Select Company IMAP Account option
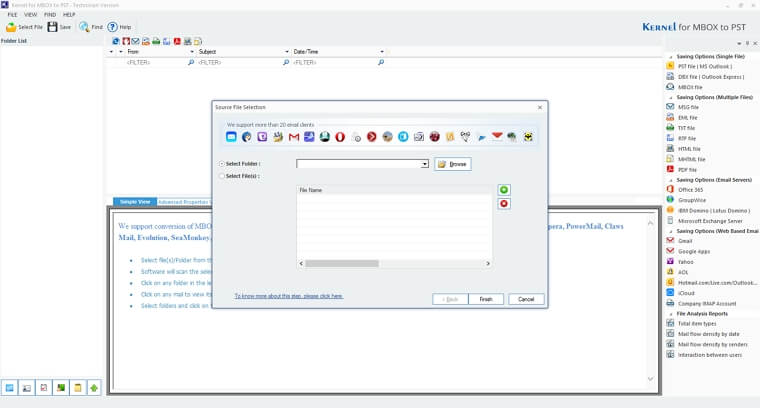This screenshot has height=408, width=760. tap(701, 303)
